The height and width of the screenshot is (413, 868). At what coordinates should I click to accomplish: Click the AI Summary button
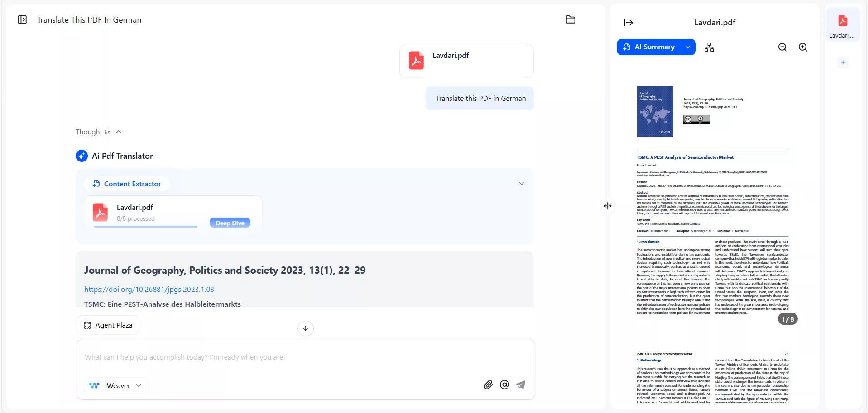[652, 47]
